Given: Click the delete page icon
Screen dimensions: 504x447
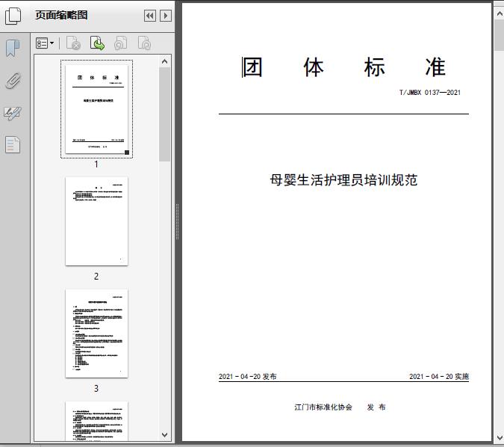Looking at the screenshot, I should 74,43.
